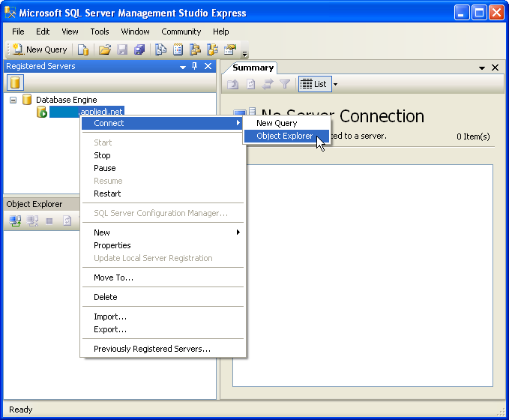Image resolution: width=509 pixels, height=420 pixels.
Task: Open the toolbar options overflow arrow
Action: click(x=245, y=53)
